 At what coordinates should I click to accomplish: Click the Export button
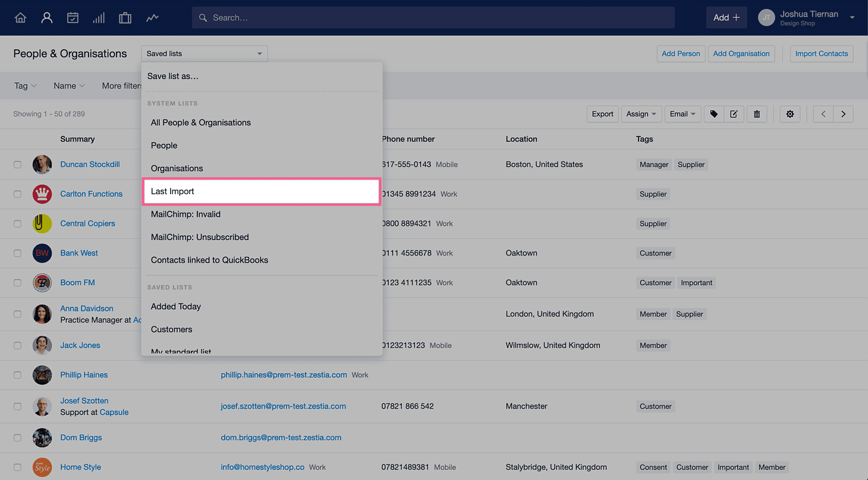pos(602,114)
